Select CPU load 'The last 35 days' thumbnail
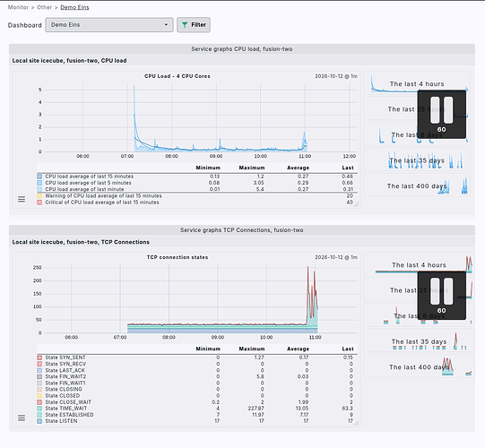Image resolution: width=485 pixels, height=448 pixels. [417, 159]
